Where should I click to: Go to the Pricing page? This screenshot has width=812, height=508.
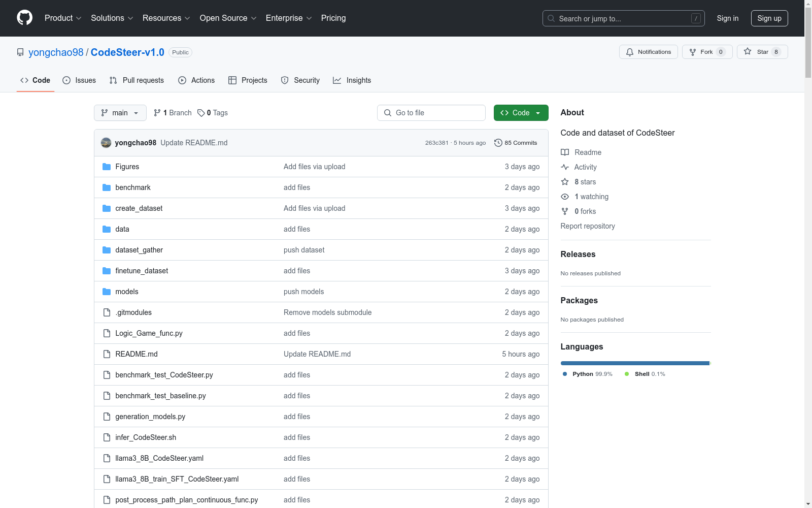(x=333, y=18)
